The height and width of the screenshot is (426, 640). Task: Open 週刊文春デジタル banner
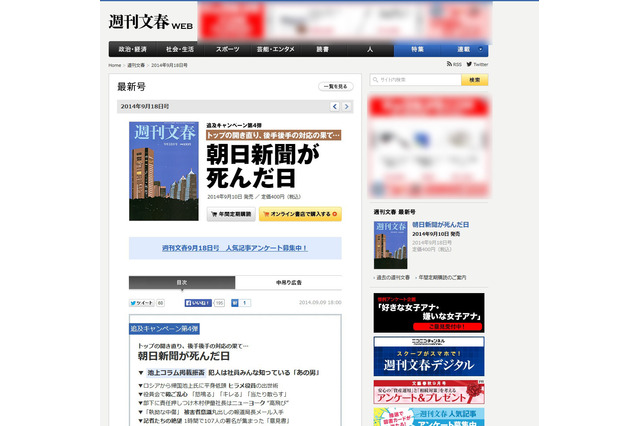429,356
